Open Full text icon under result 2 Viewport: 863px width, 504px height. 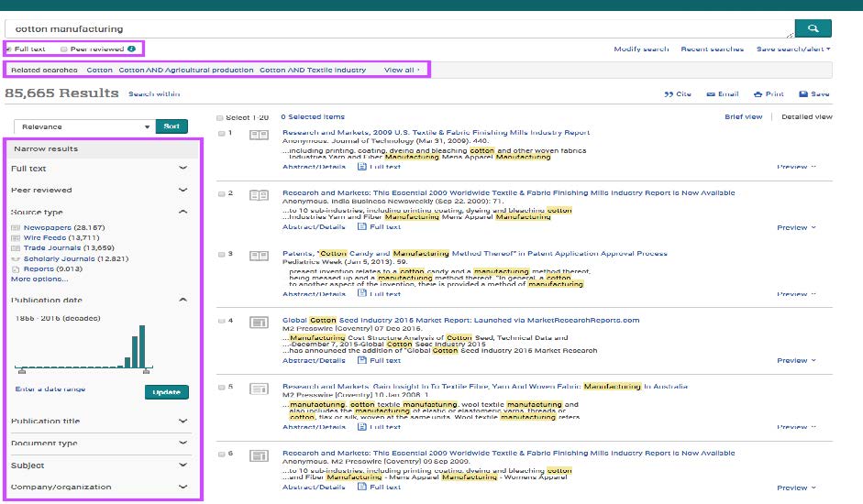click(x=362, y=226)
